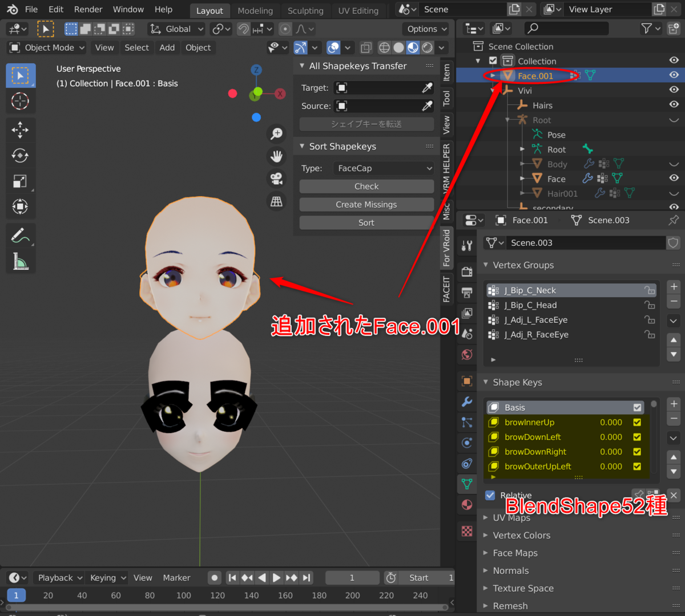685x616 pixels.
Task: Click the Sort button
Action: point(366,223)
